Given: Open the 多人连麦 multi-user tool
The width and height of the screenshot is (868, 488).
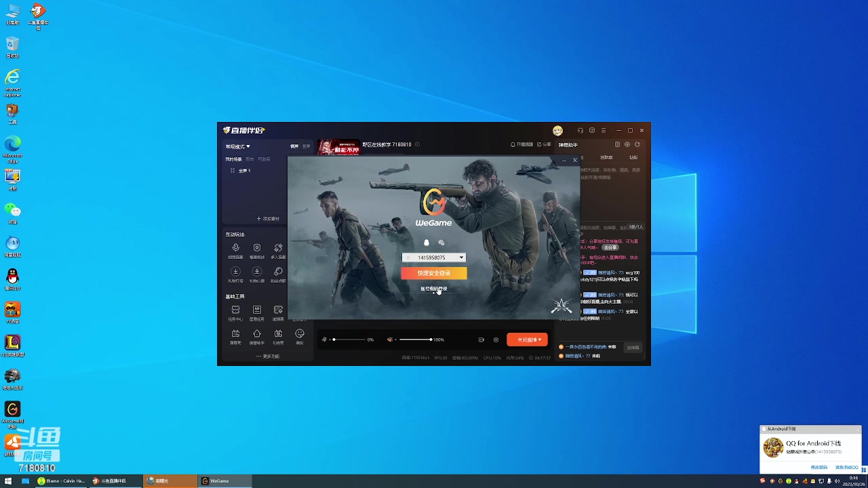Looking at the screenshot, I should 278,251.
